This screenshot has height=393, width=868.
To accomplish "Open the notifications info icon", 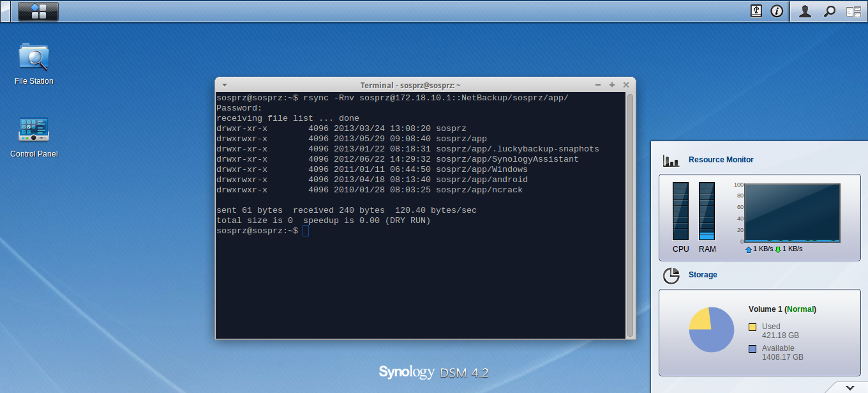I will 777,11.
